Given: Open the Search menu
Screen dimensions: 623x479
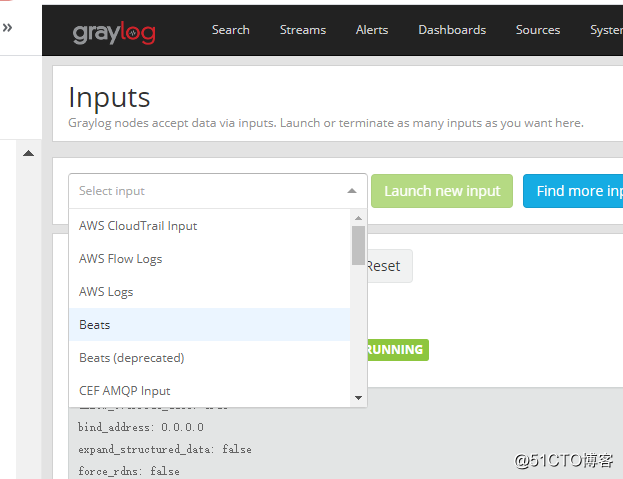Looking at the screenshot, I should [x=230, y=30].
